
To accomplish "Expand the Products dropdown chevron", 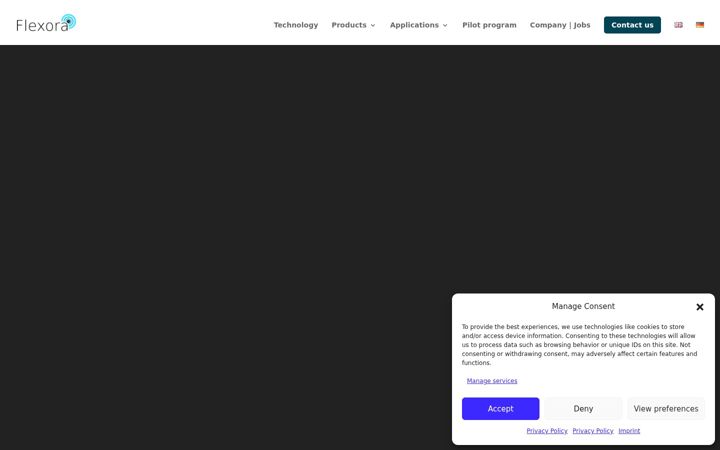I will (x=373, y=25).
